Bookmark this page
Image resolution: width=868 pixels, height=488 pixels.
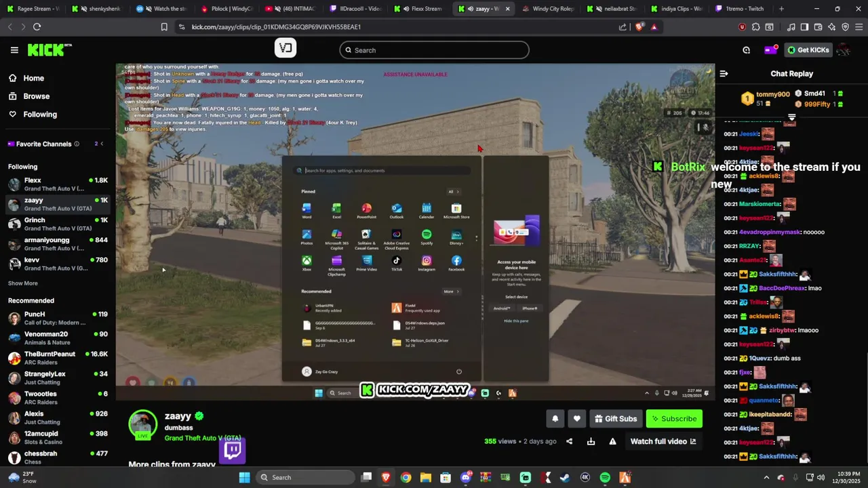(x=164, y=27)
